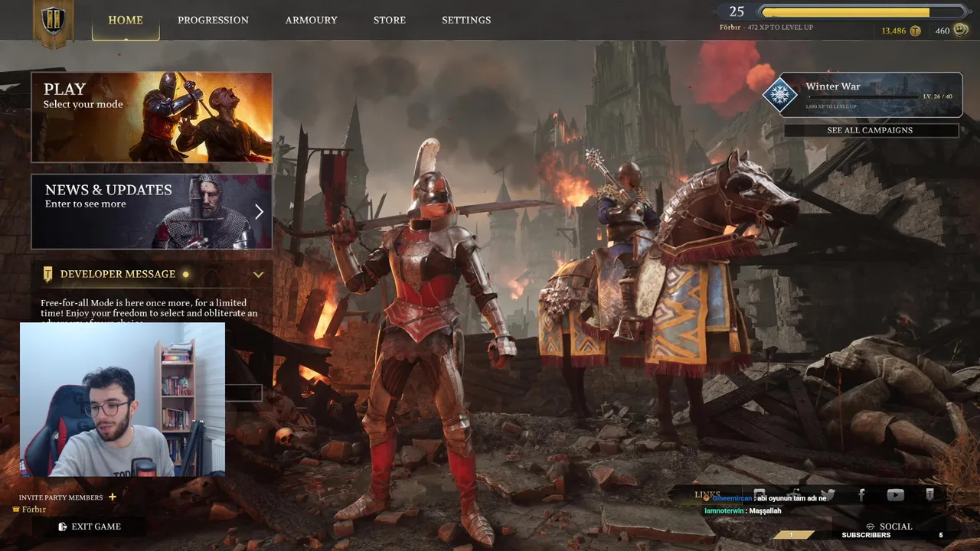Click the Developer Message badge icon
Image resolution: width=980 pixels, height=551 pixels.
48,274
